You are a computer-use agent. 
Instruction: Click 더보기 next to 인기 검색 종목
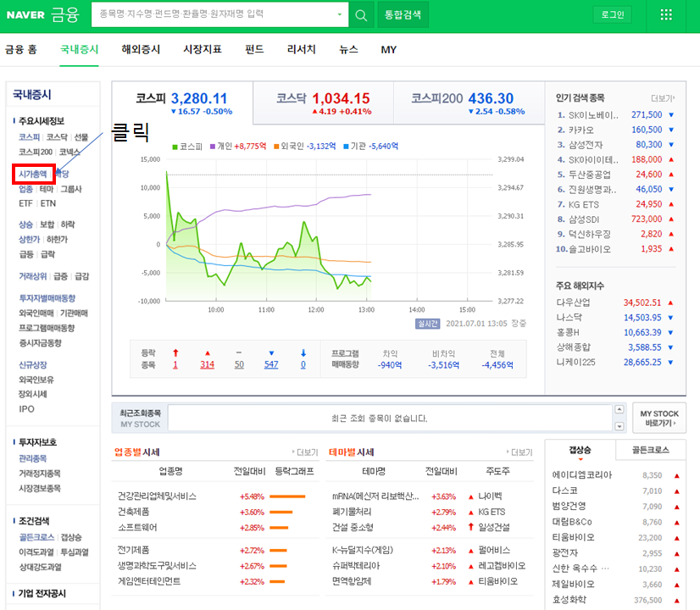[663, 98]
